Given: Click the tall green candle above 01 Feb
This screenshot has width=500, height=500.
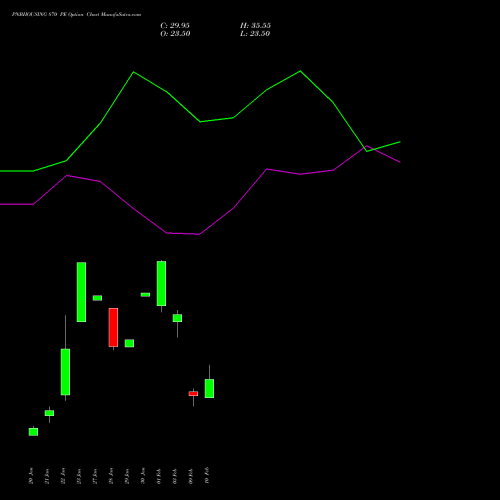Looking at the screenshot, I should click(161, 284).
